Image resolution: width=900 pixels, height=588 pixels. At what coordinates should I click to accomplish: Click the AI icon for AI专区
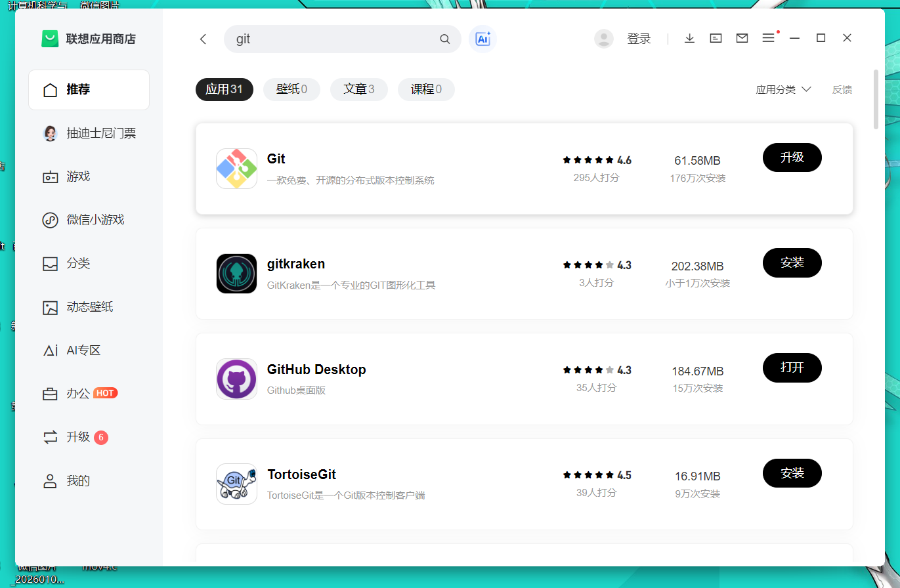(50, 350)
